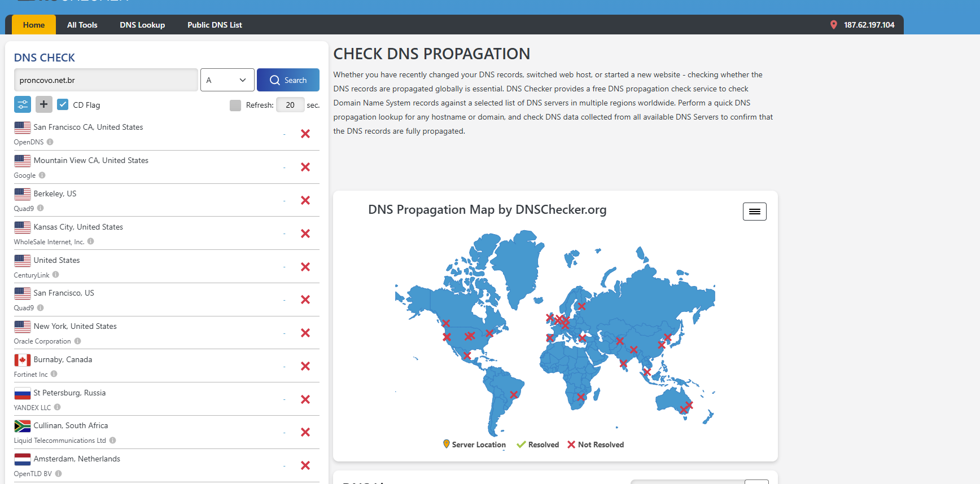Click the South Africa flag beside Cullinan

[23, 426]
